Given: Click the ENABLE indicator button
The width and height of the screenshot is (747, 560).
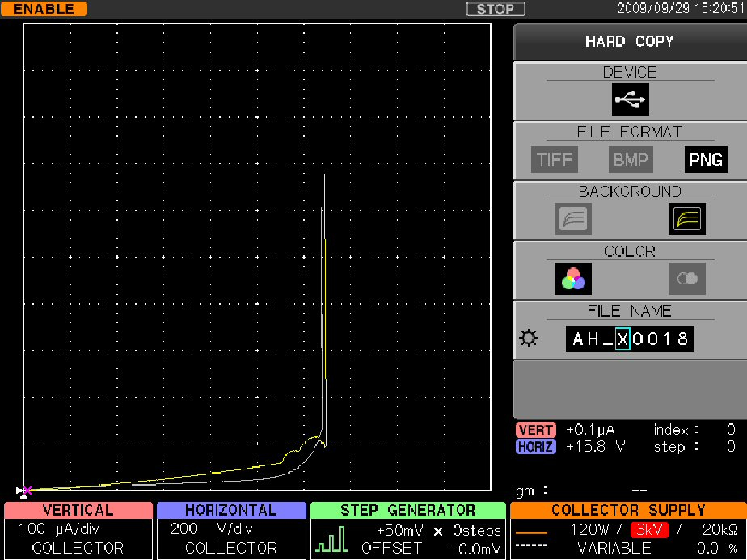Looking at the screenshot, I should [44, 9].
